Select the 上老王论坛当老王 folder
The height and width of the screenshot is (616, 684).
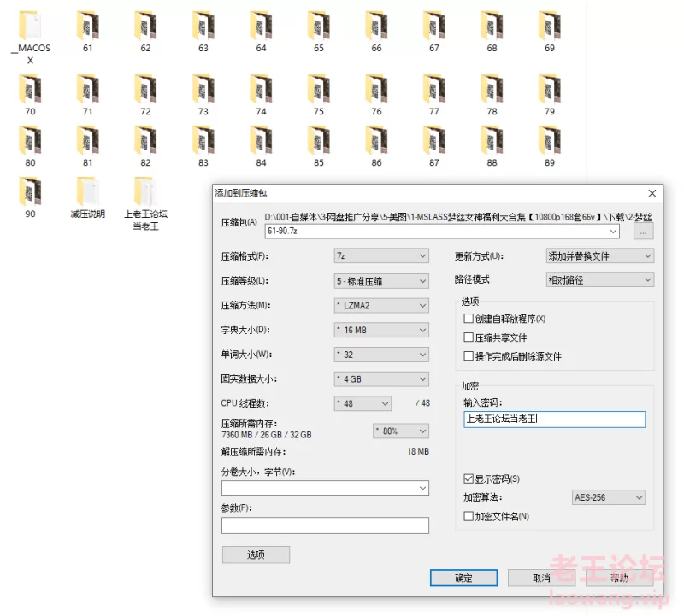(145, 192)
